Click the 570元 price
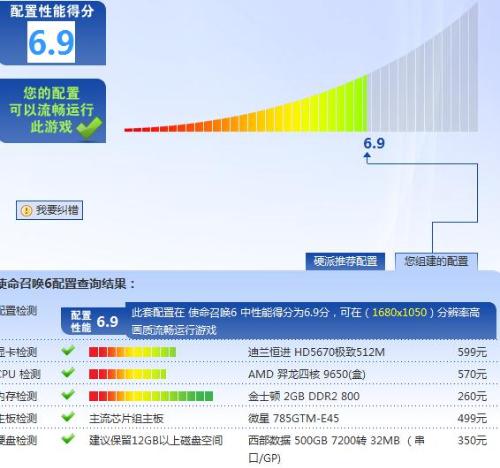The height and width of the screenshot is (468, 500). (472, 374)
